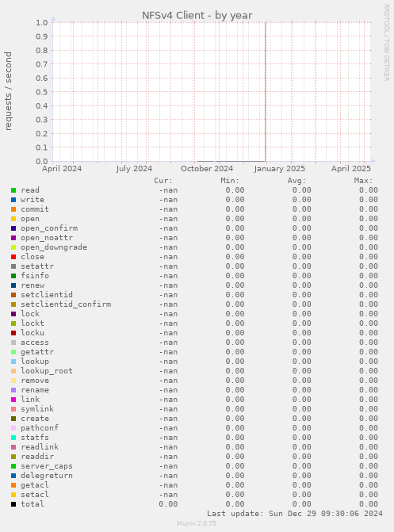
Task: Click the 'commit' legend label
Action: [35, 209]
